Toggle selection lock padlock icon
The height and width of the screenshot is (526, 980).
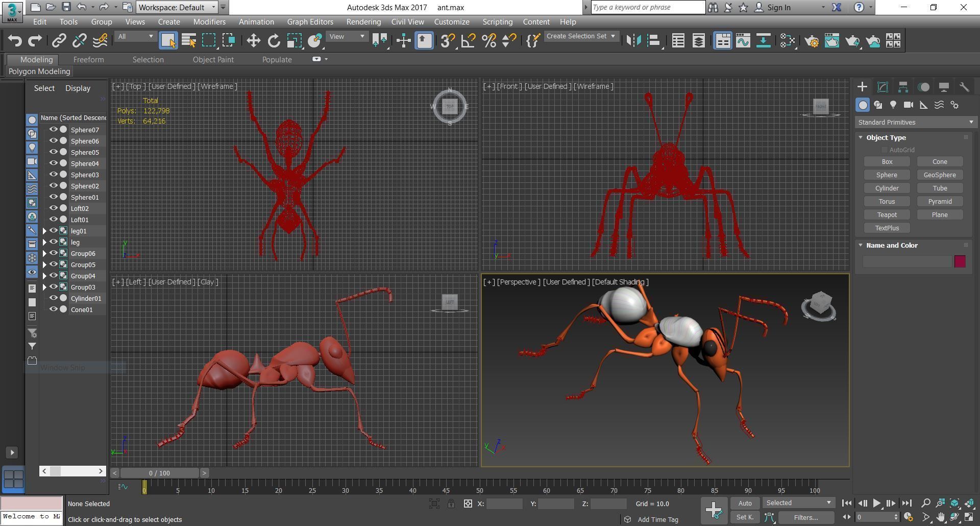point(451,504)
